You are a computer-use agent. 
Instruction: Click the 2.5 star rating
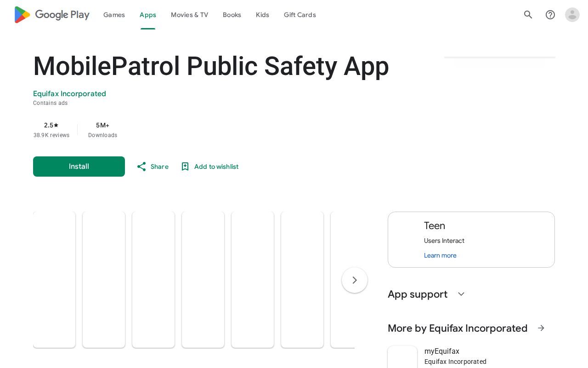(51, 125)
